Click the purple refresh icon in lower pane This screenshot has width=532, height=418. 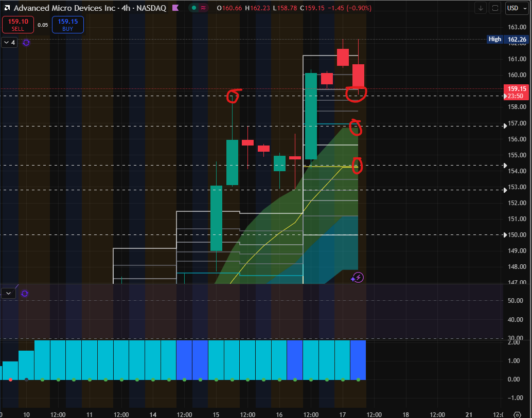coord(25,294)
